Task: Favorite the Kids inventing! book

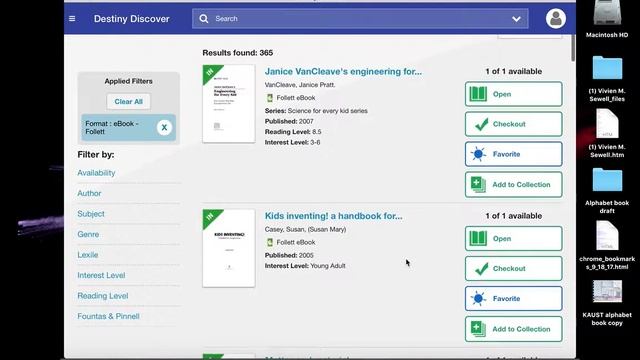Action: click(x=513, y=299)
